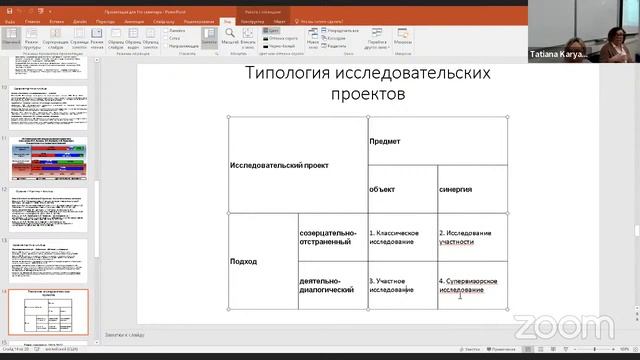Select slide 10 thumbnail in the panel
Image resolution: width=640 pixels, height=360 pixels.
pyautogui.click(x=48, y=108)
